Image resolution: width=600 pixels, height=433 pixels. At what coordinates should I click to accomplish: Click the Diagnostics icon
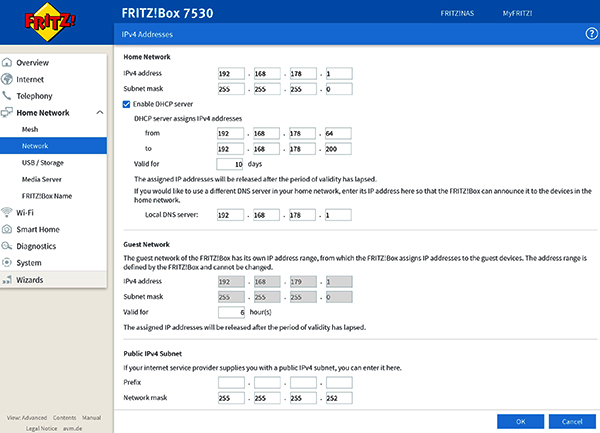click(7, 246)
